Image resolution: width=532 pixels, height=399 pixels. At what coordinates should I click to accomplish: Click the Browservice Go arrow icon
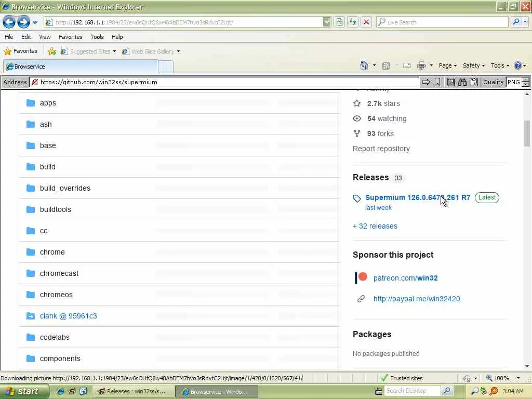(x=426, y=82)
